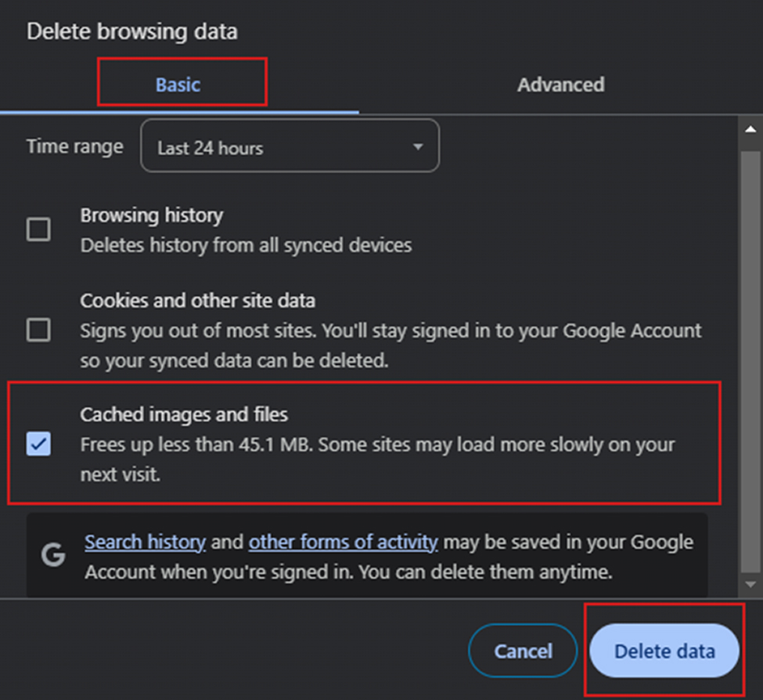The image size is (763, 700).
Task: Click the scrollbar up arrow
Action: 750,128
